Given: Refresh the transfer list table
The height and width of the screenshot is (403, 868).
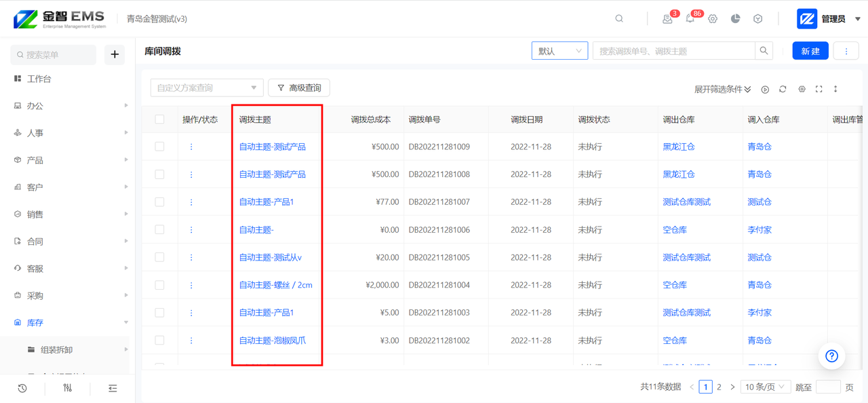Looking at the screenshot, I should pyautogui.click(x=783, y=89).
